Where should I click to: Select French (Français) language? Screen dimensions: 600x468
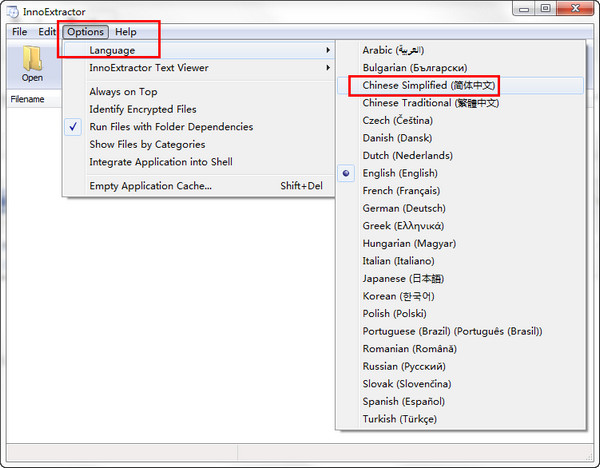460,191
